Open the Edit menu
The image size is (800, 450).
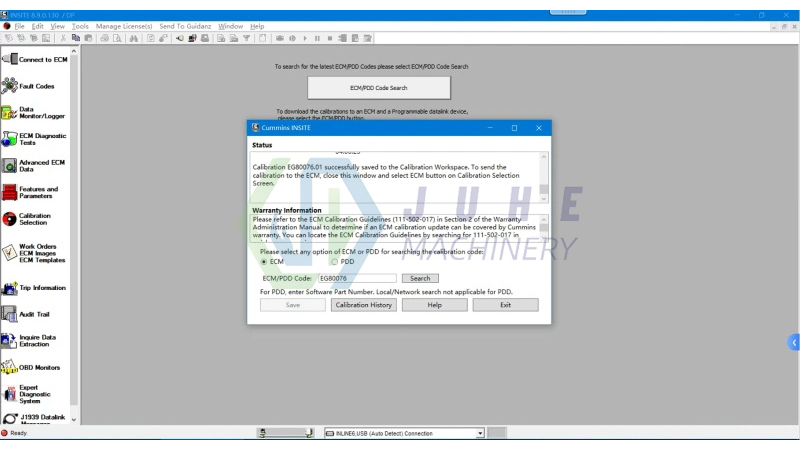[x=38, y=26]
